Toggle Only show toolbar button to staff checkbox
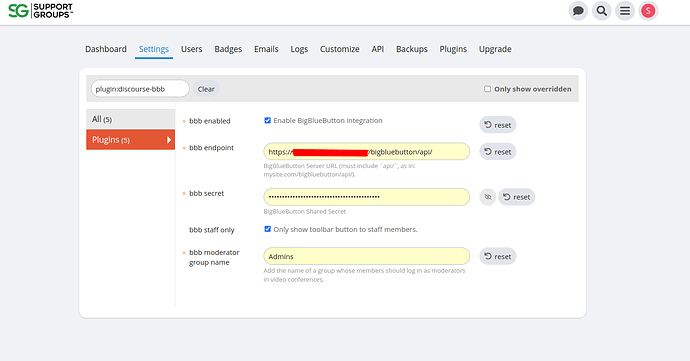 [x=267, y=229]
